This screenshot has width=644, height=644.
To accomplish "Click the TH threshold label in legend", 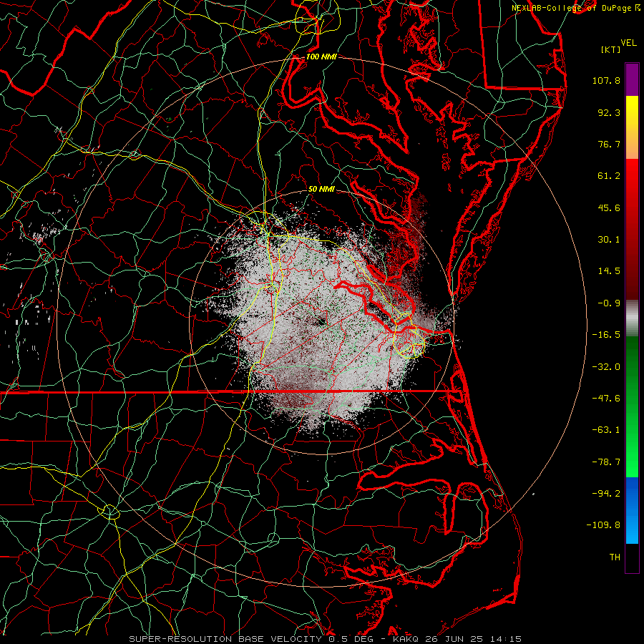I will (x=615, y=557).
